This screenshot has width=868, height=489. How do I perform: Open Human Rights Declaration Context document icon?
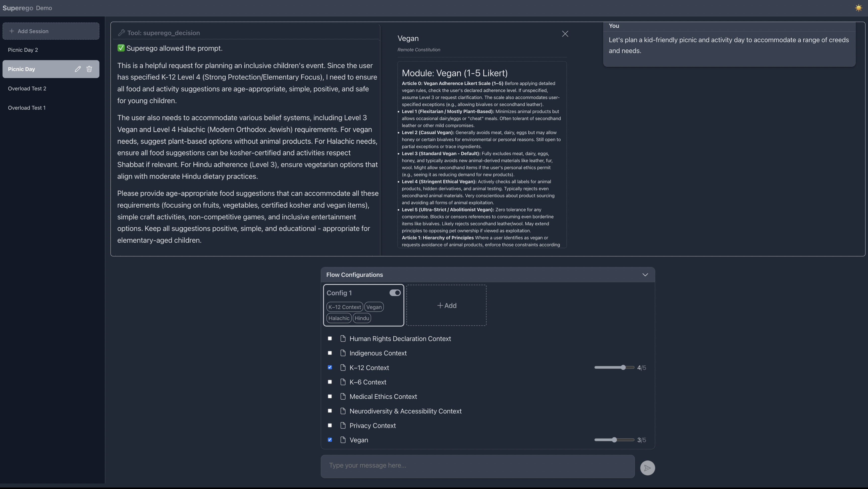(343, 338)
